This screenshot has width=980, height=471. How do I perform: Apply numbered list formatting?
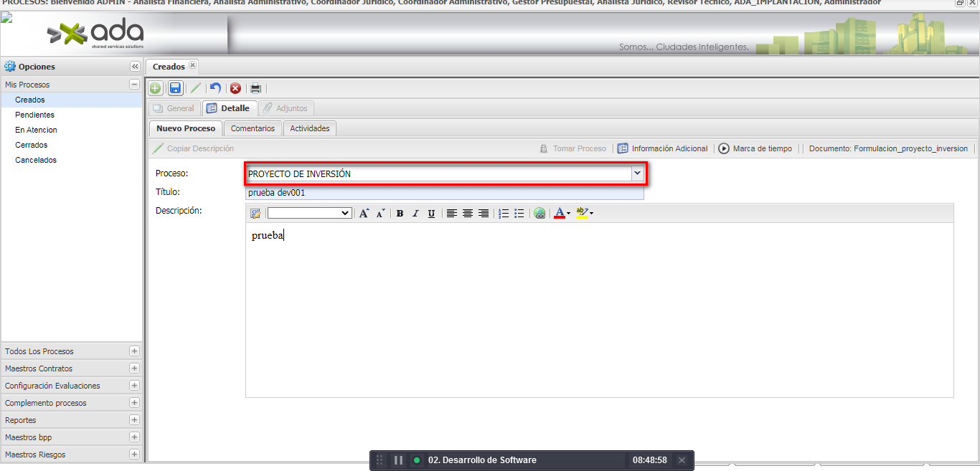(x=504, y=214)
